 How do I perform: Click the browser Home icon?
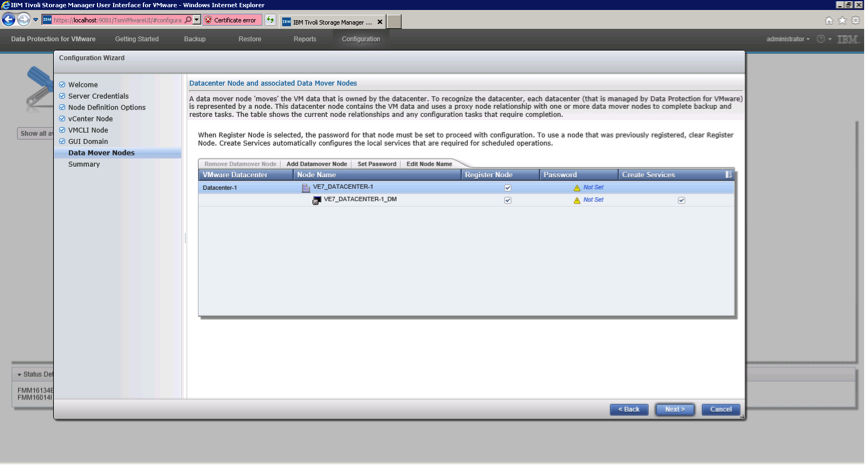click(829, 20)
